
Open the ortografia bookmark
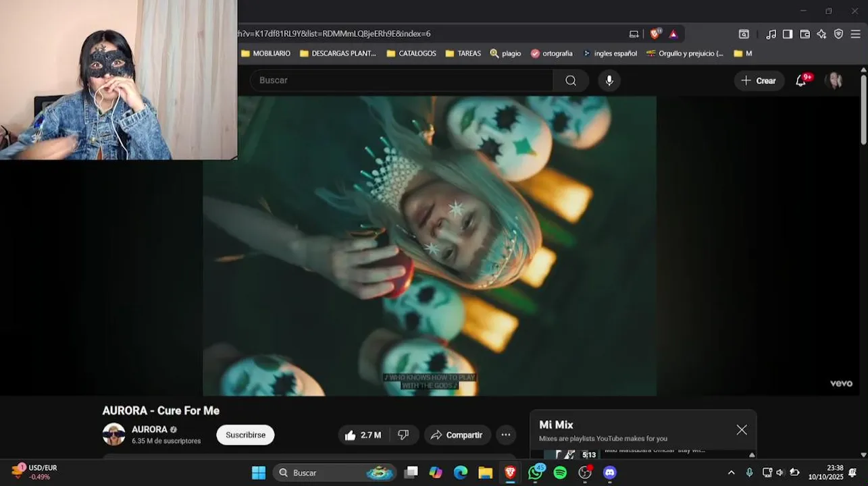(551, 53)
